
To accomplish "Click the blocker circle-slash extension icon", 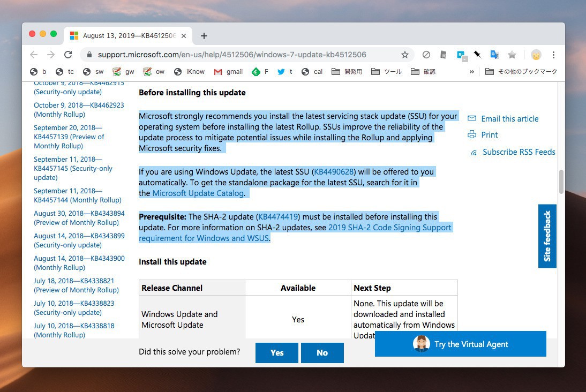I will [426, 55].
